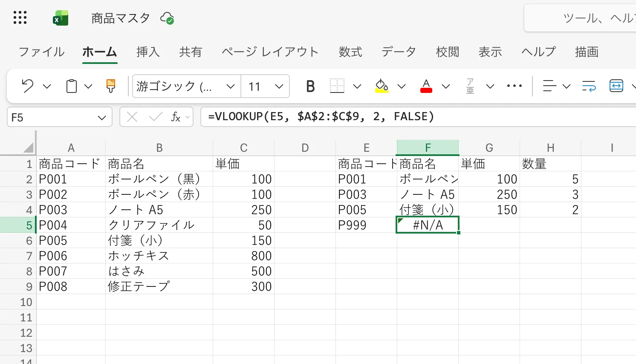This screenshot has width=636, height=364.
Task: Check cloud save status icon
Action: pyautogui.click(x=167, y=18)
